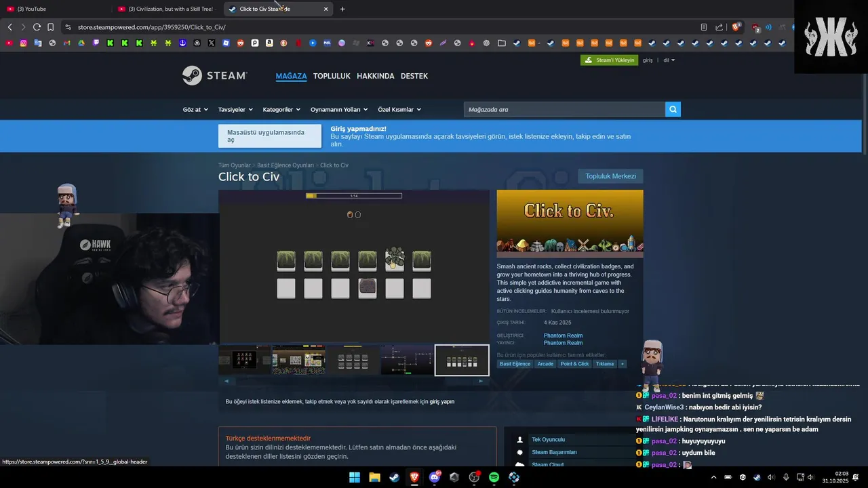
Task: Click Basit Eğlence Oyunları breadcrumb link
Action: (285, 165)
